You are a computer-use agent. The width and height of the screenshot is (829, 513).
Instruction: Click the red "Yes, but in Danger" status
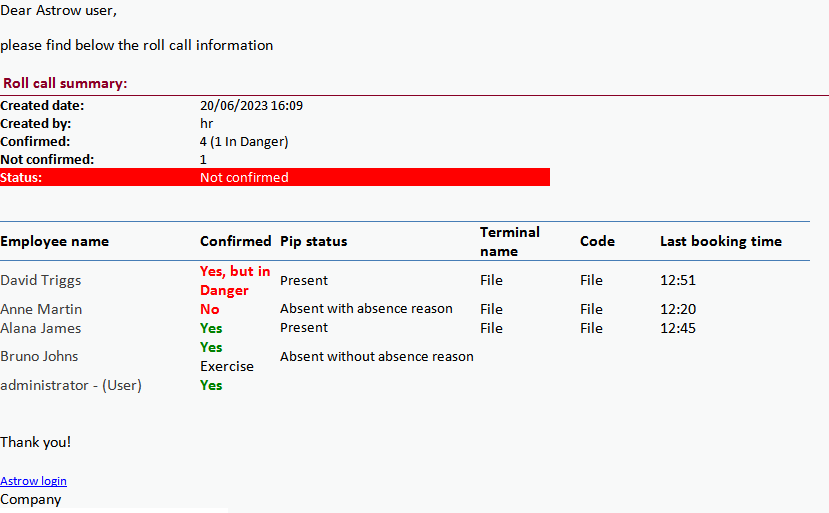click(235, 281)
